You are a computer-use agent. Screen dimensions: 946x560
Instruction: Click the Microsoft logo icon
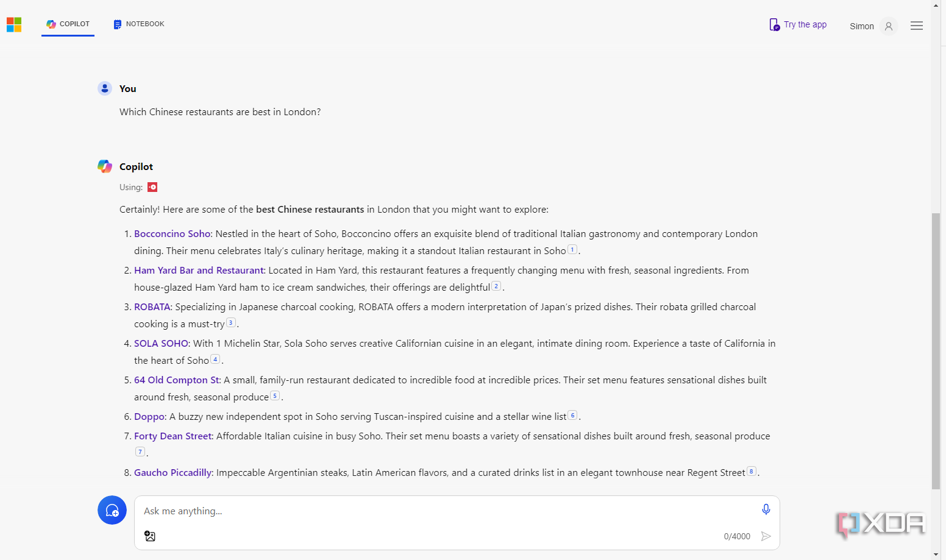pyautogui.click(x=14, y=25)
